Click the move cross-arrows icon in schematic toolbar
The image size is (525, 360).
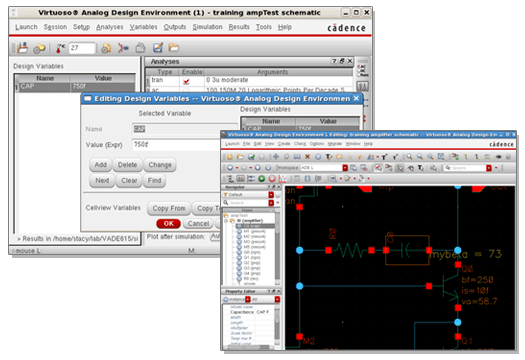pos(276,156)
